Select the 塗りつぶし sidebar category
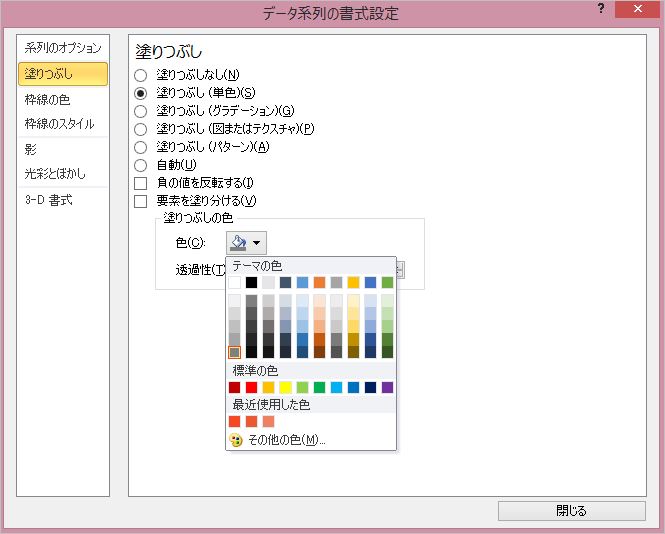 pyautogui.click(x=63, y=74)
